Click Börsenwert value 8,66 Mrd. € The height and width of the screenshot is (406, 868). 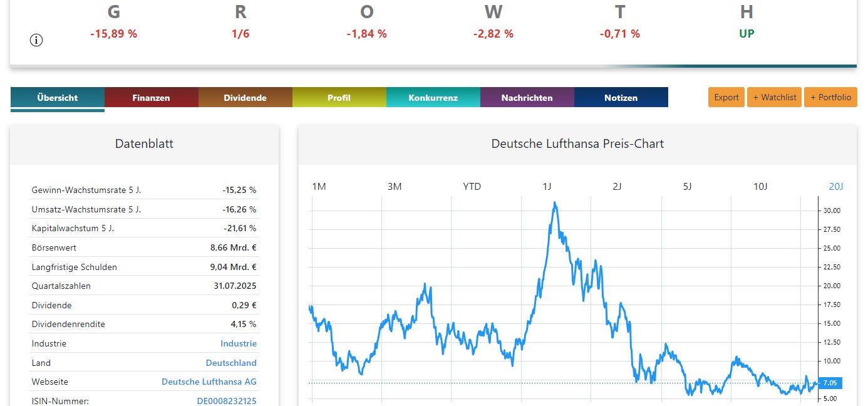234,247
